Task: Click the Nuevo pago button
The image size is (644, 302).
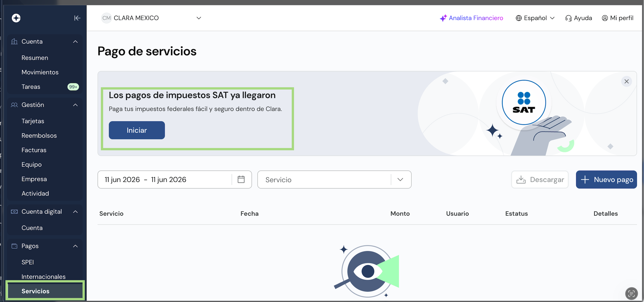Action: 606,180
